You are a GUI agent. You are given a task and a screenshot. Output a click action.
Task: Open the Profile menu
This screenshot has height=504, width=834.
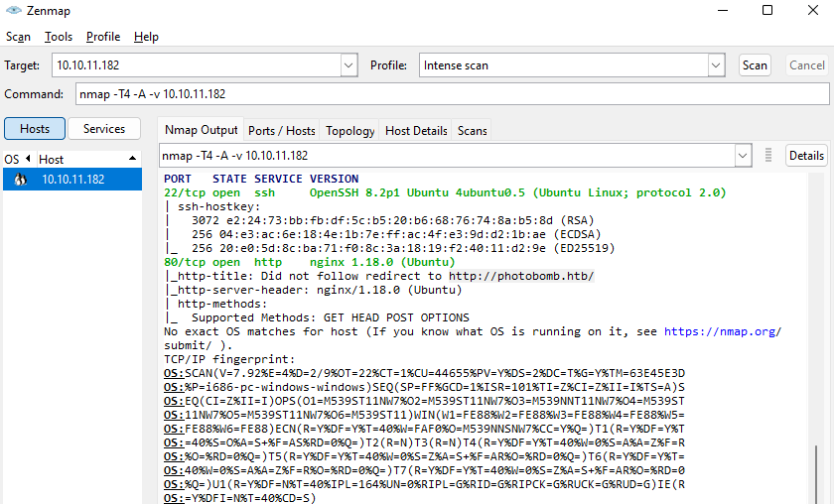[x=103, y=37]
